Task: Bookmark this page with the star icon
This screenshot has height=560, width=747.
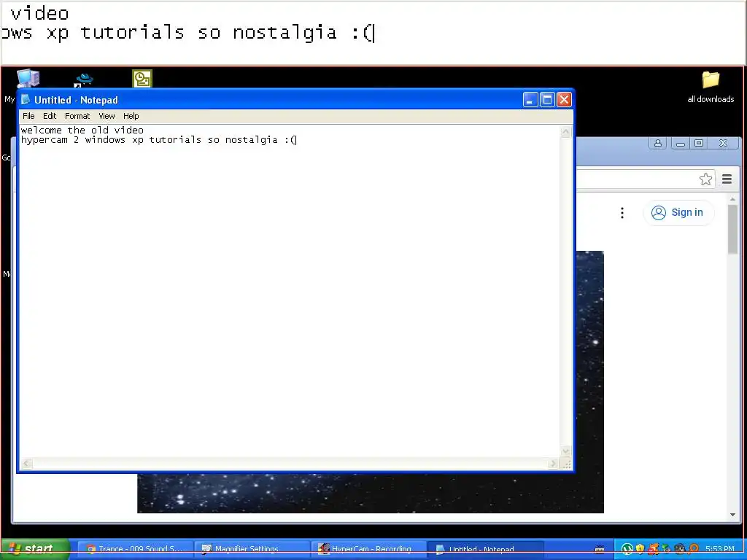Action: 705,179
